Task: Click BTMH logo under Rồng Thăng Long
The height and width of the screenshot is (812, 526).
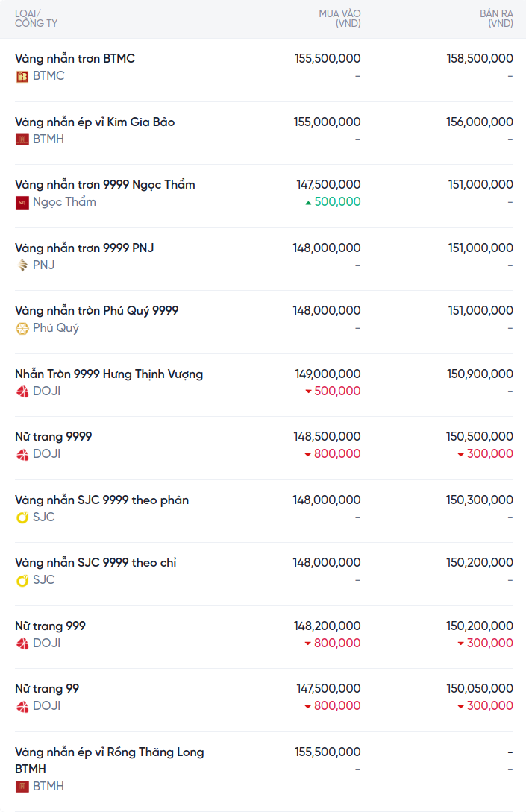Action: (x=22, y=787)
